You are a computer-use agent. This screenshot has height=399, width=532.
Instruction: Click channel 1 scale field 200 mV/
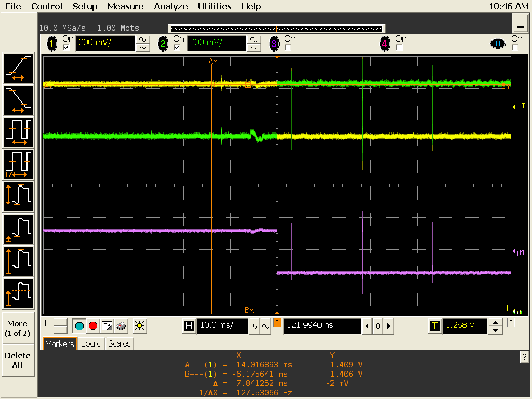coord(105,44)
